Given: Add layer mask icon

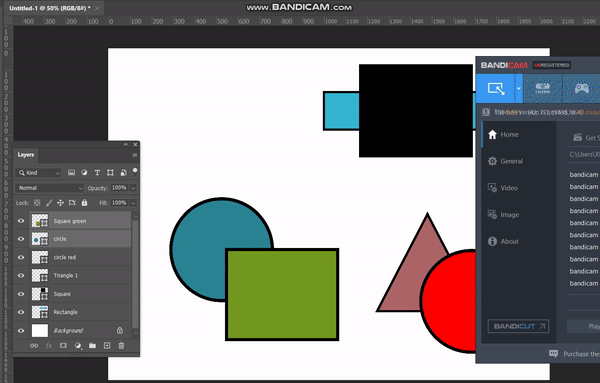Looking at the screenshot, I should [x=63, y=346].
